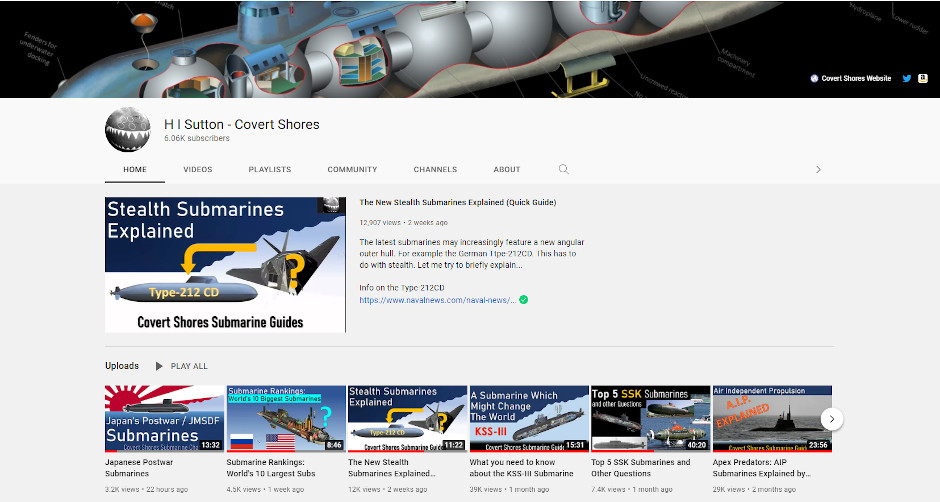Image resolution: width=940 pixels, height=502 pixels.
Task: Open Japan's Postwar JMSDF Submarines thumbnail
Action: pyautogui.click(x=164, y=419)
